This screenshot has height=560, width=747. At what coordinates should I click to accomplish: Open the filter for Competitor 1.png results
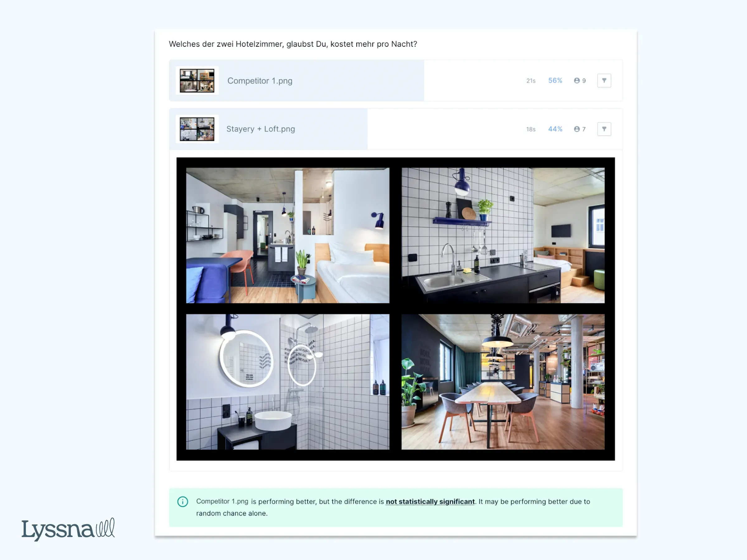604,80
